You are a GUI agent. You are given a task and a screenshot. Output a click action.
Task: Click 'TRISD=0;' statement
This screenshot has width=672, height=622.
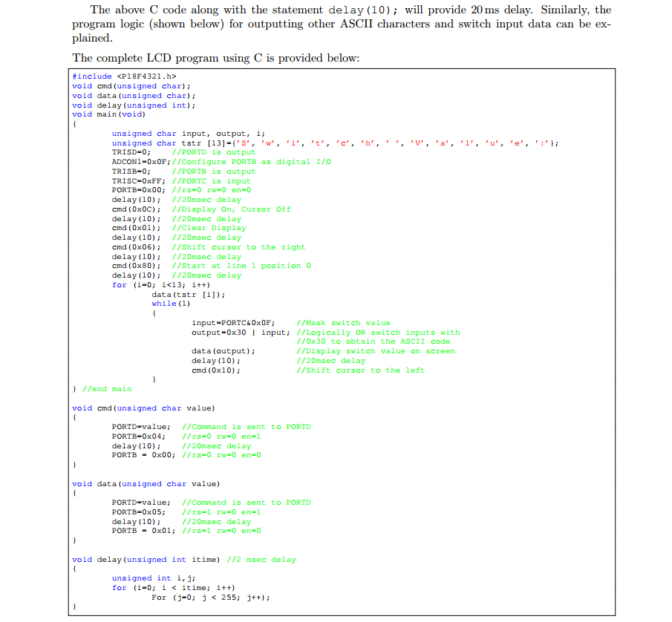point(131,152)
